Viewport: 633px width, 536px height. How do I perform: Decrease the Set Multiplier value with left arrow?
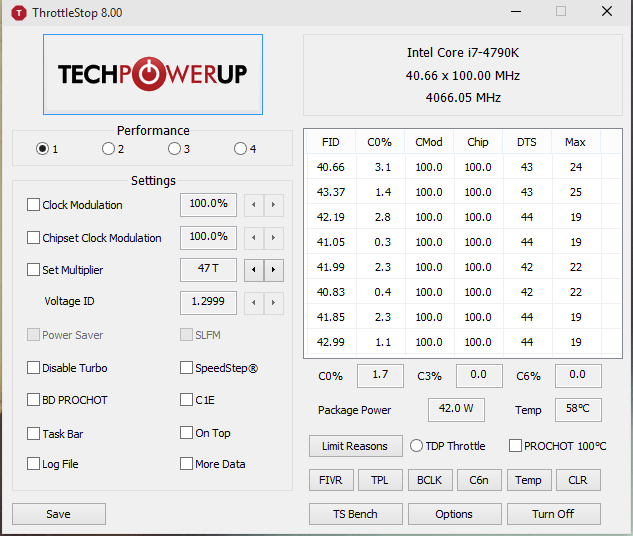pyautogui.click(x=254, y=270)
